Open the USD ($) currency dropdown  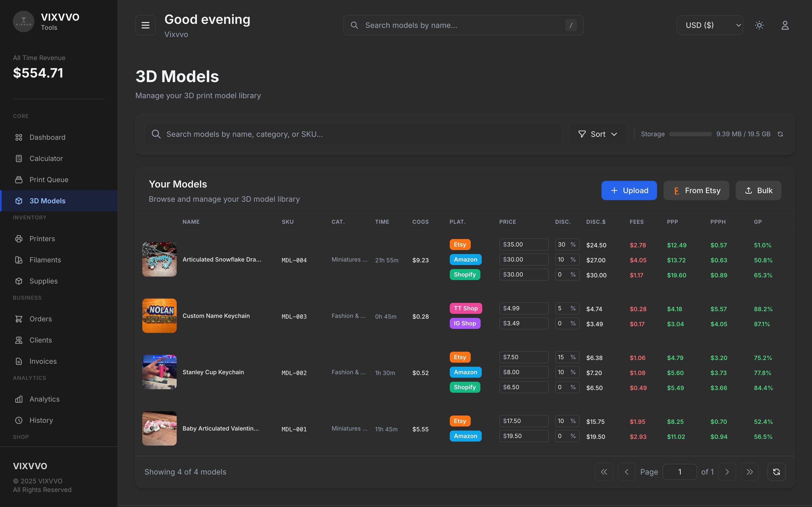[710, 25]
